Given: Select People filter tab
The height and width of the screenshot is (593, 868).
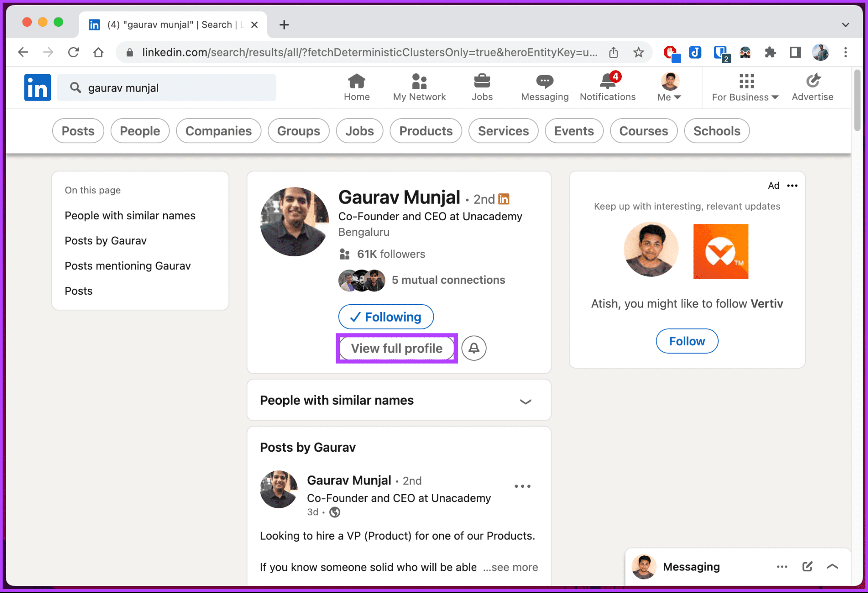Looking at the screenshot, I should point(139,130).
